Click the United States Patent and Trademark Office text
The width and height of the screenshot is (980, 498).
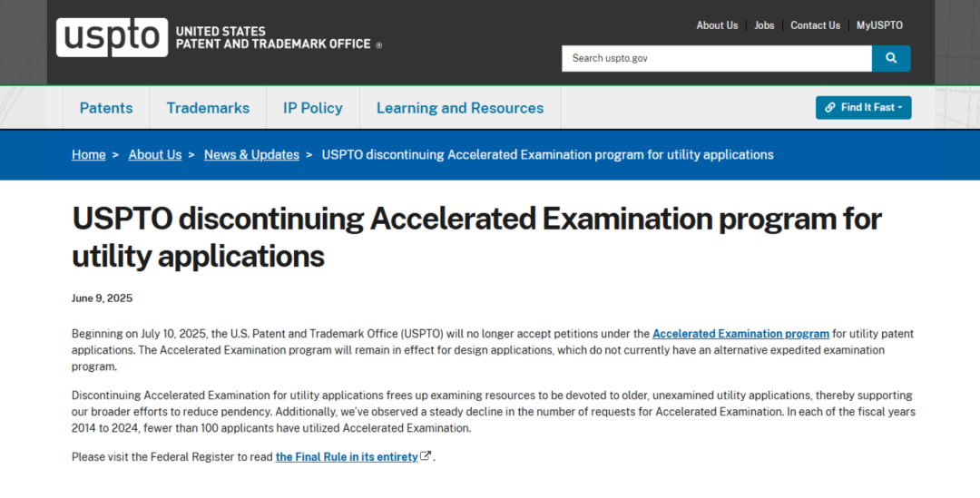273,37
